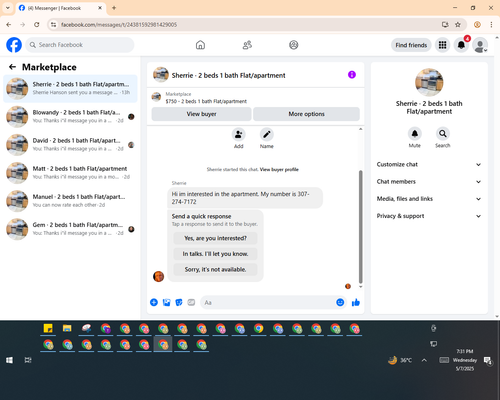500x400 pixels.
Task: Open the account avatar menu
Action: pyautogui.click(x=480, y=45)
